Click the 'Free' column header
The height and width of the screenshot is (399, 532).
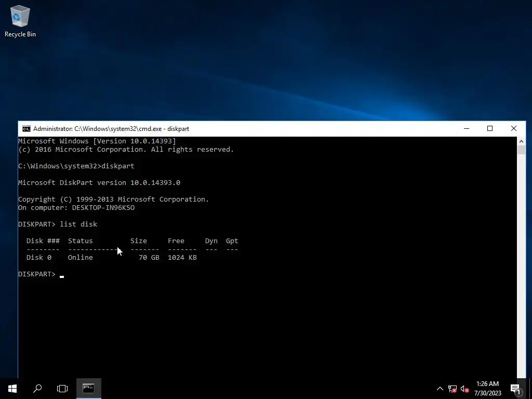176,241
